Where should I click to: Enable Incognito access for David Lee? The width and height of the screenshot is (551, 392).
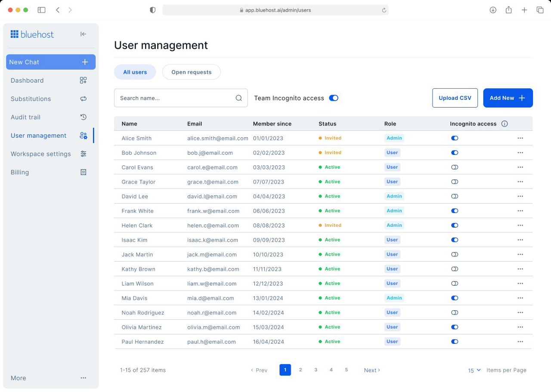(455, 196)
